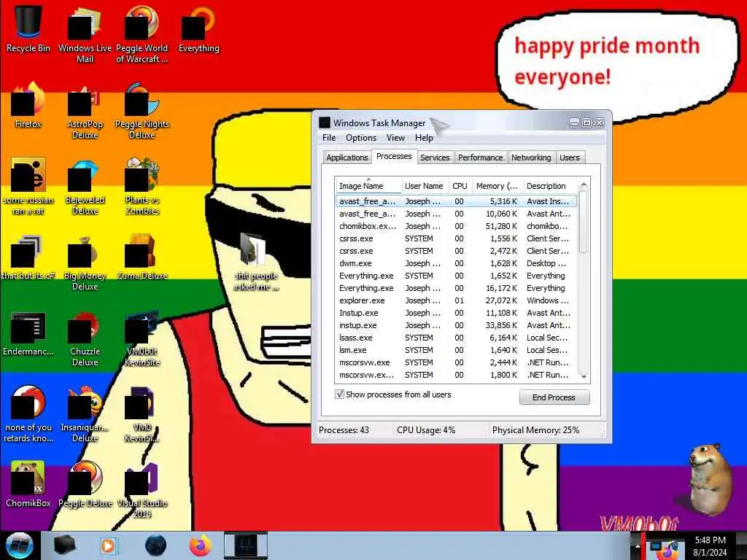Select the Instup.exe row with 11,108 K
Viewport: 747px width, 560px height.
[x=456, y=313]
